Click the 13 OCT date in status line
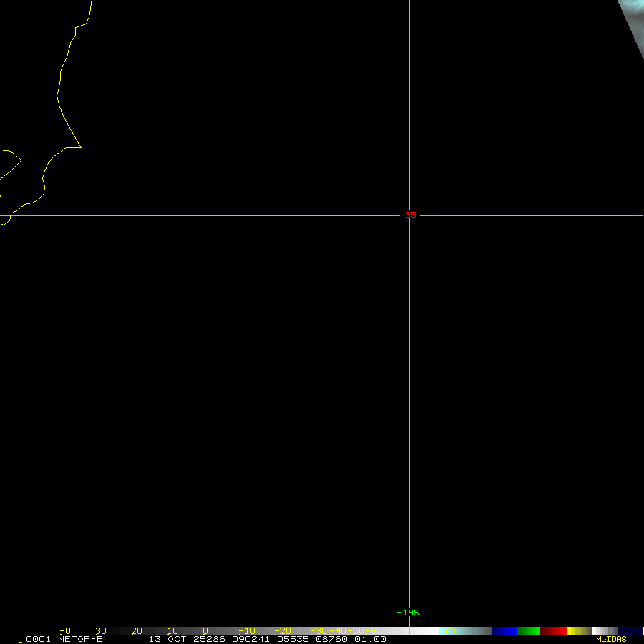 point(167,639)
